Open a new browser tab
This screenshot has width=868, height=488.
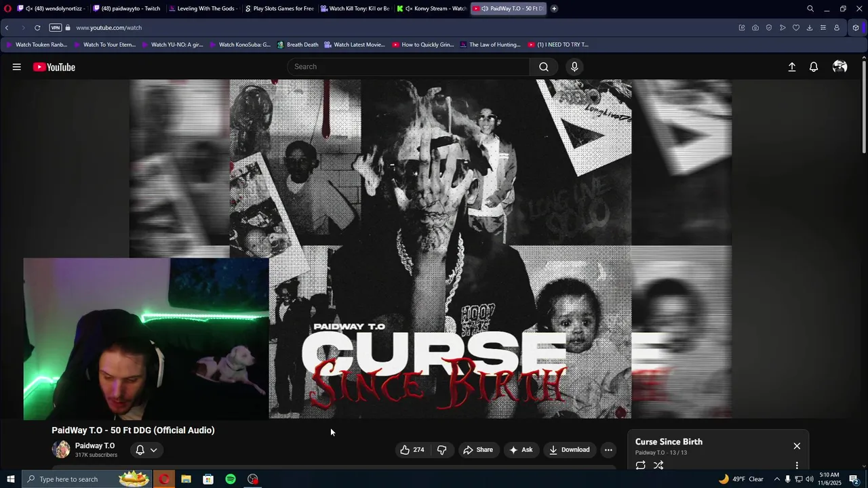point(554,9)
